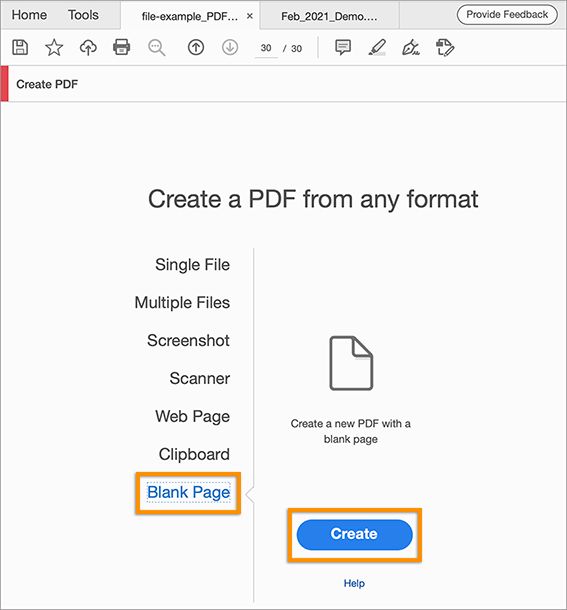Select Web Page option
The width and height of the screenshot is (567, 610).
tap(192, 416)
